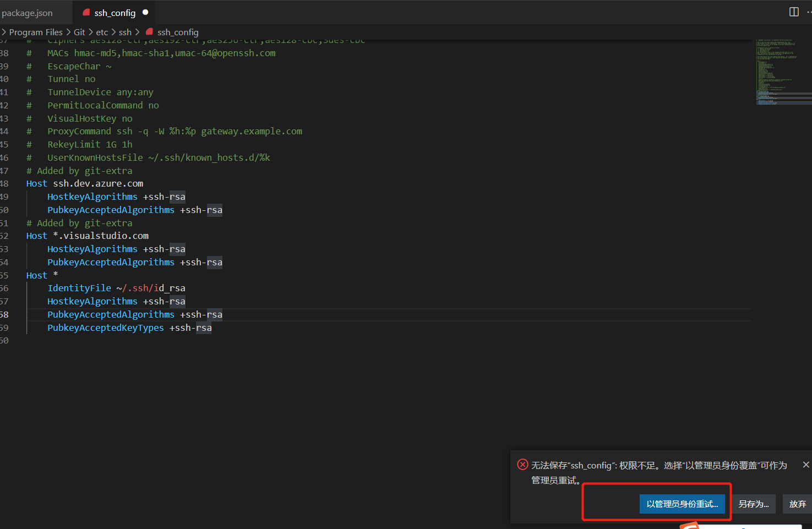Click the unsaved changes dot on ssh_config tab
Image resolution: width=812 pixels, height=529 pixels.
point(145,11)
